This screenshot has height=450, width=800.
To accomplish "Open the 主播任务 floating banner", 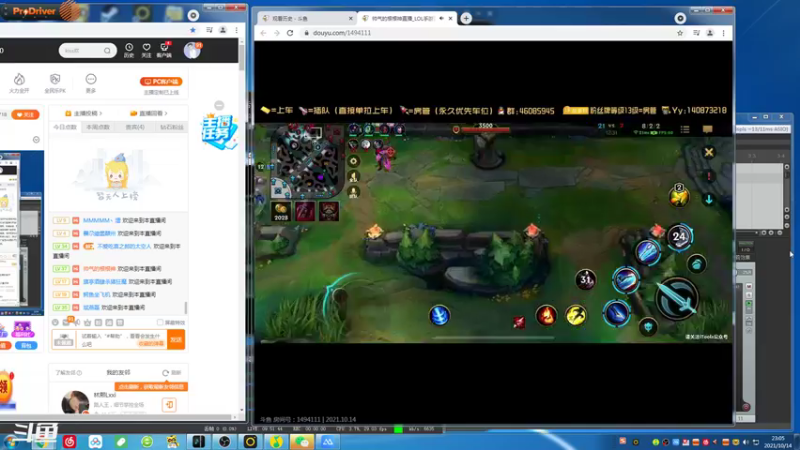I will pos(219,131).
